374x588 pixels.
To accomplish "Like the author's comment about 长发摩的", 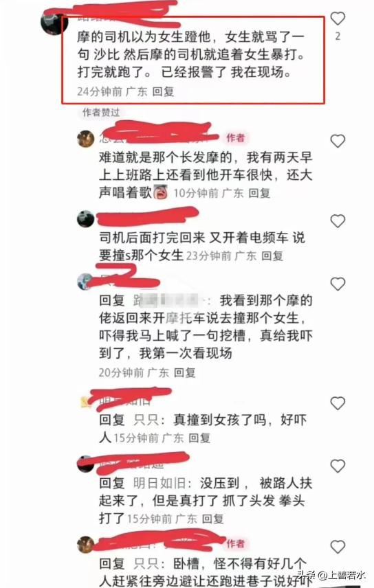I will (x=337, y=141).
